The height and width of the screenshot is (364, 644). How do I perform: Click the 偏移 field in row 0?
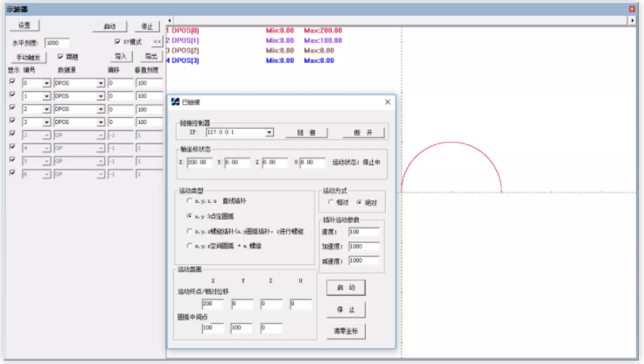click(121, 83)
